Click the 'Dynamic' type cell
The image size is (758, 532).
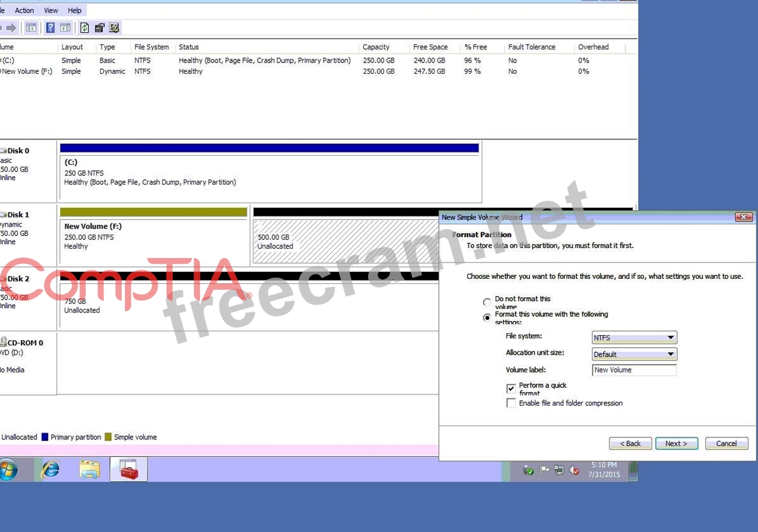point(112,72)
